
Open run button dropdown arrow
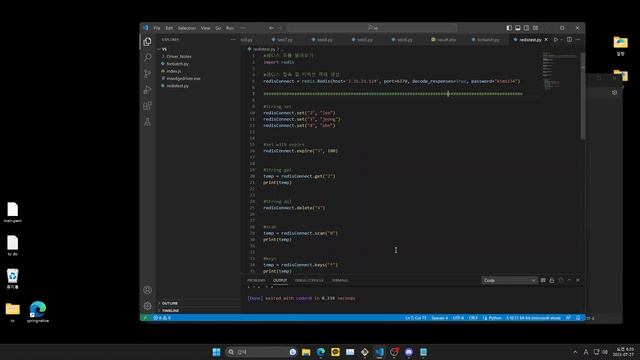tap(562, 40)
